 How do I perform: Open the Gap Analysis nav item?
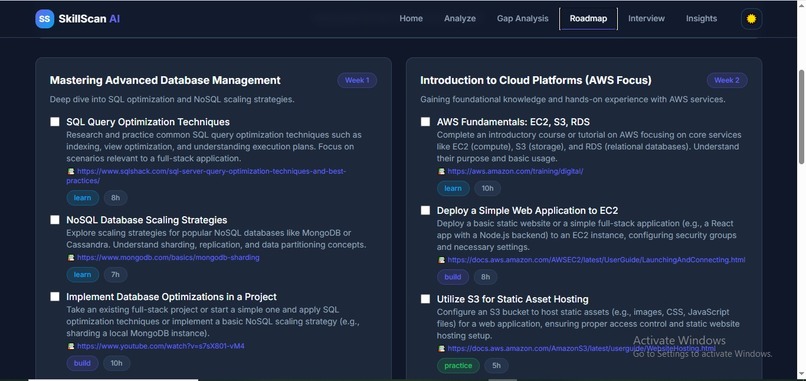tap(522, 19)
